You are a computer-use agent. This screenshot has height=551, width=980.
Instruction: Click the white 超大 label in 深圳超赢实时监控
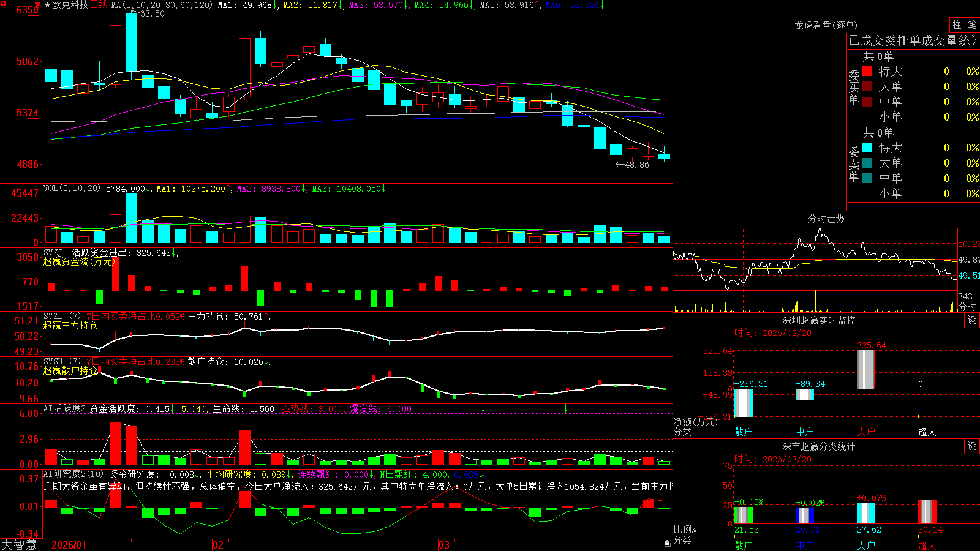point(927,432)
